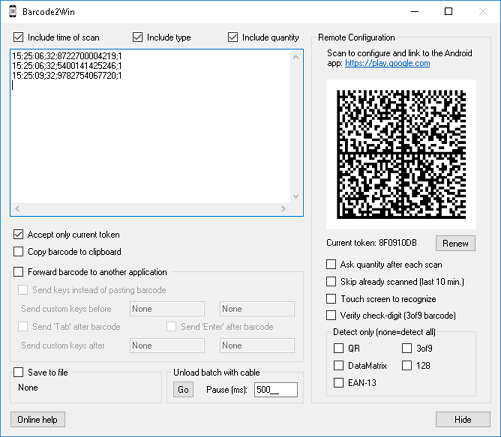
Task: Enable Ask quantity after each scan
Action: [331, 265]
